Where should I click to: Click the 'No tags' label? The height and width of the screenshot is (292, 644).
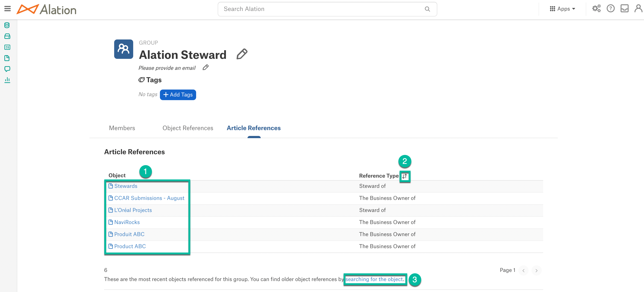click(x=148, y=94)
